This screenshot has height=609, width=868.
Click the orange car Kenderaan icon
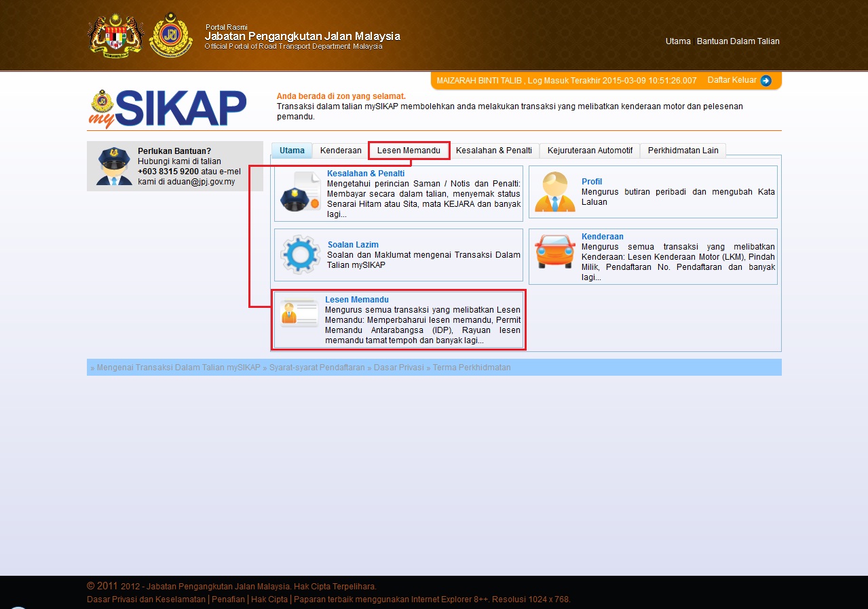pyautogui.click(x=554, y=252)
